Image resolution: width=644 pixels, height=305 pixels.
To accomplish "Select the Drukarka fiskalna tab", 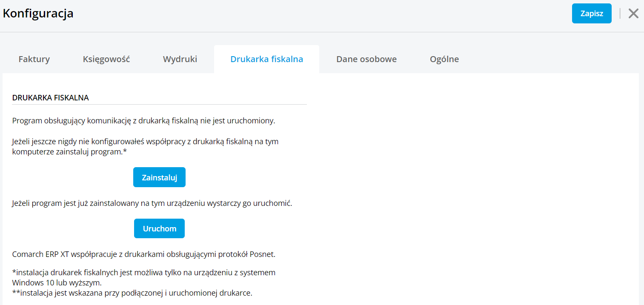I will (266, 59).
